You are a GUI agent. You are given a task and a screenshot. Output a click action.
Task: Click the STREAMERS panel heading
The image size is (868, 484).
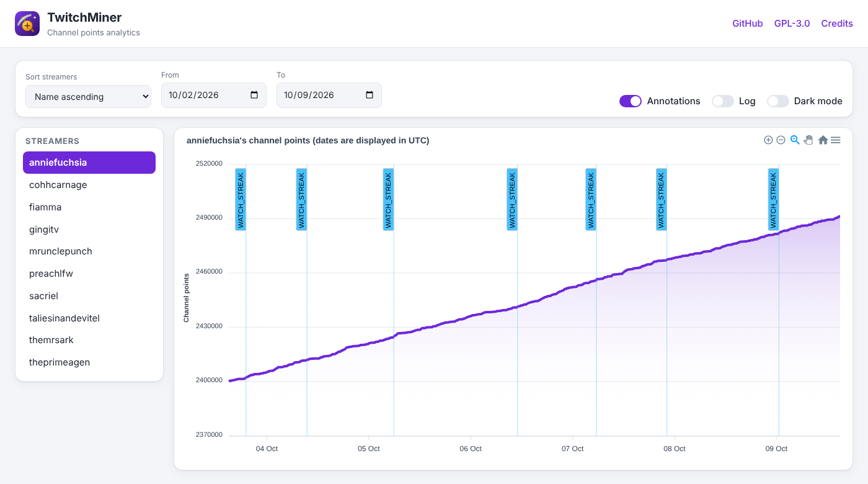53,141
